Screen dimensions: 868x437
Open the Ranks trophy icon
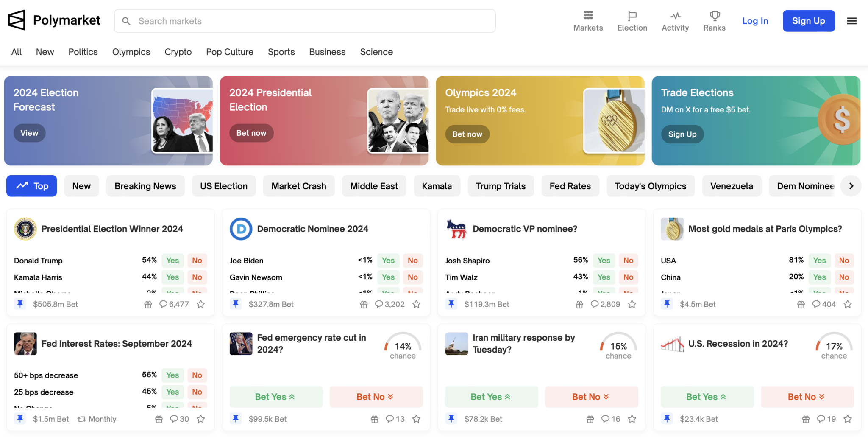point(715,16)
